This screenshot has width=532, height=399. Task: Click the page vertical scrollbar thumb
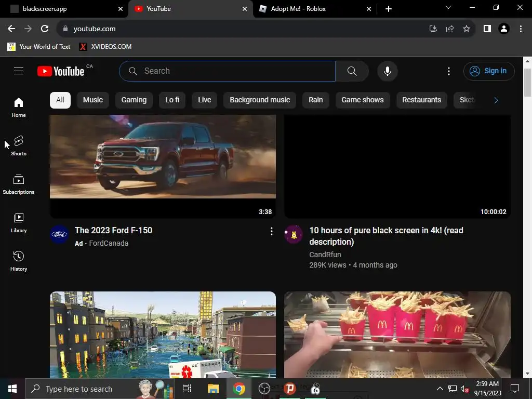click(x=527, y=83)
